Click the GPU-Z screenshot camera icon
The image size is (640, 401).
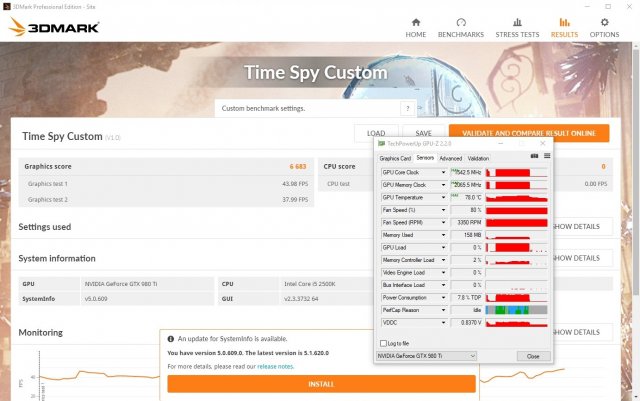click(x=534, y=157)
